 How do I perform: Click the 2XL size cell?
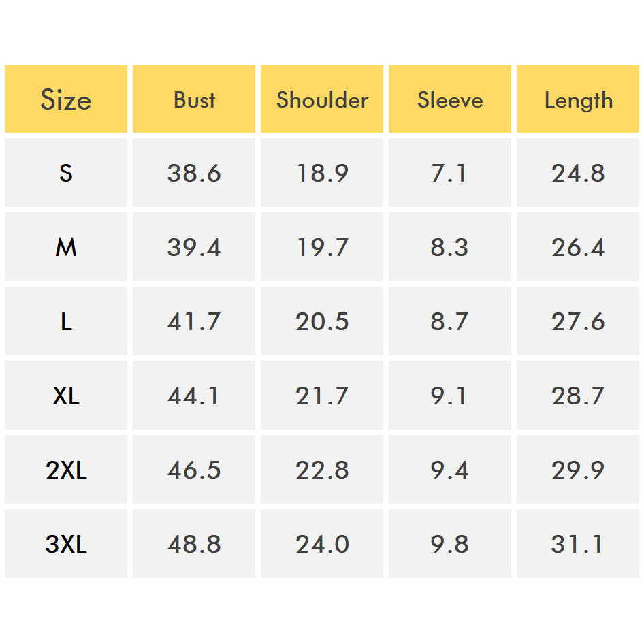click(66, 470)
